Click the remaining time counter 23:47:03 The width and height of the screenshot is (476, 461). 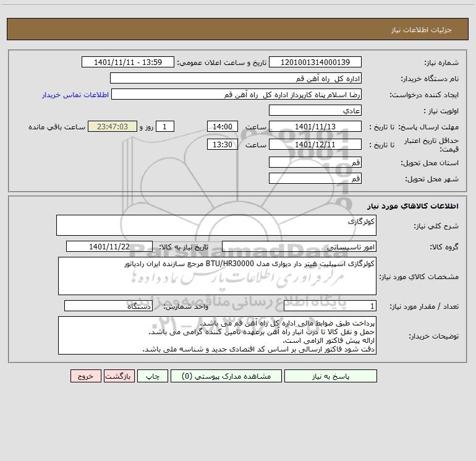click(x=113, y=126)
